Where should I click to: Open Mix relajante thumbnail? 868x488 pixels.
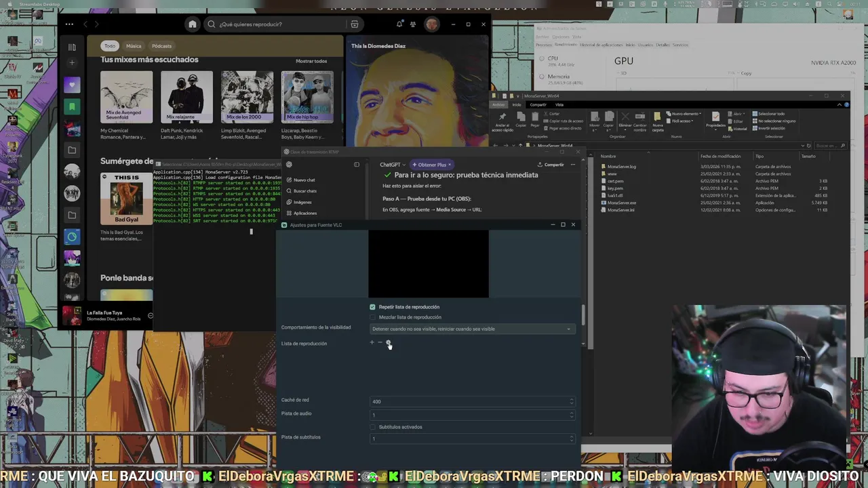point(186,97)
